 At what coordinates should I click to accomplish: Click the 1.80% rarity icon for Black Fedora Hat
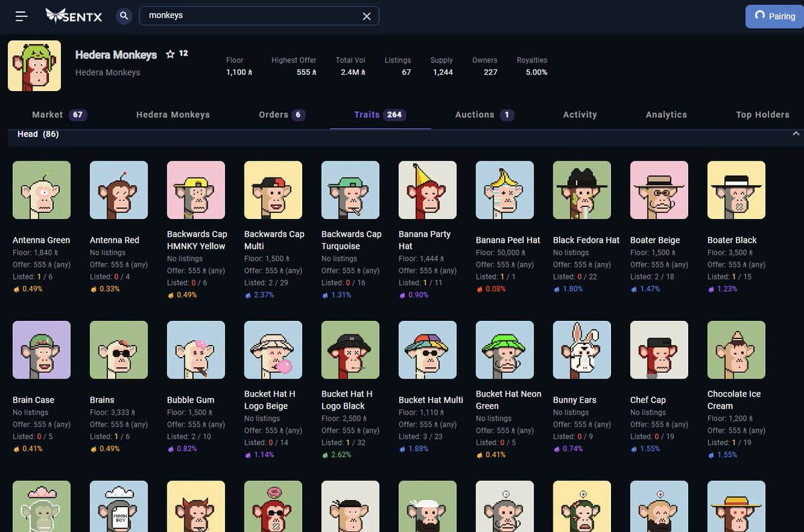tap(557, 289)
